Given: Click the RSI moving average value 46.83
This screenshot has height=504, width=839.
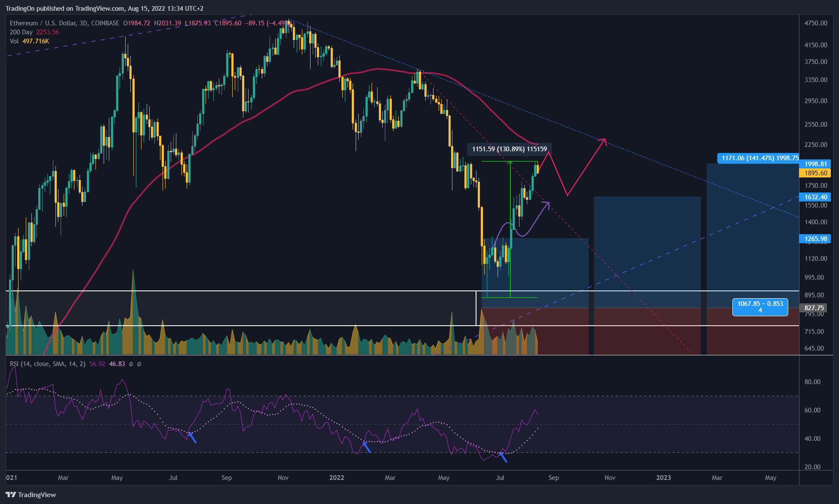Looking at the screenshot, I should (x=117, y=364).
